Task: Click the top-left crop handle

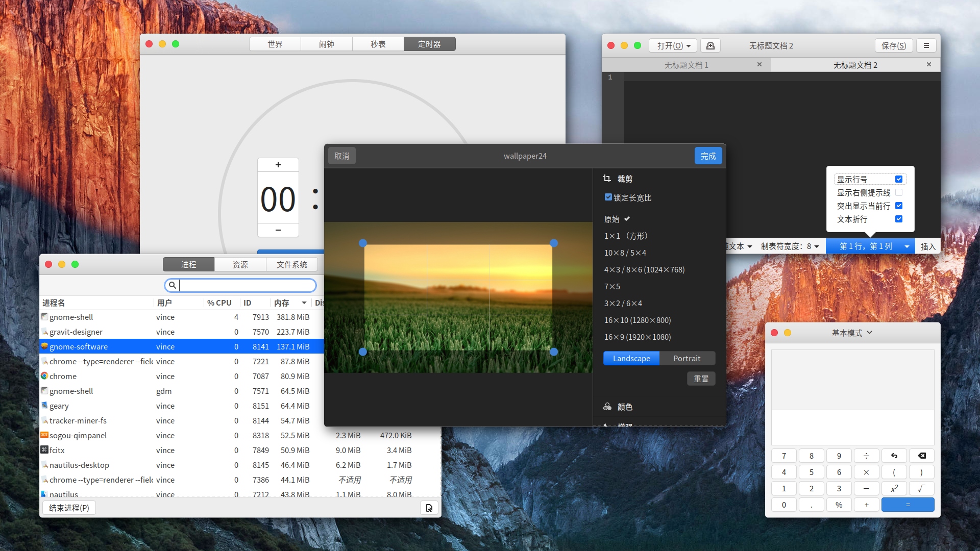Action: coord(363,243)
